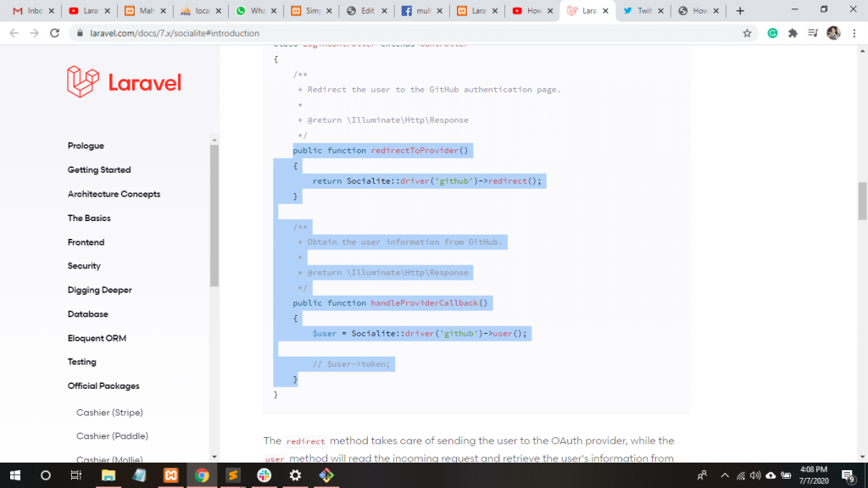This screenshot has width=868, height=488.
Task: Reload the Laravel docs page
Action: pos(55,33)
